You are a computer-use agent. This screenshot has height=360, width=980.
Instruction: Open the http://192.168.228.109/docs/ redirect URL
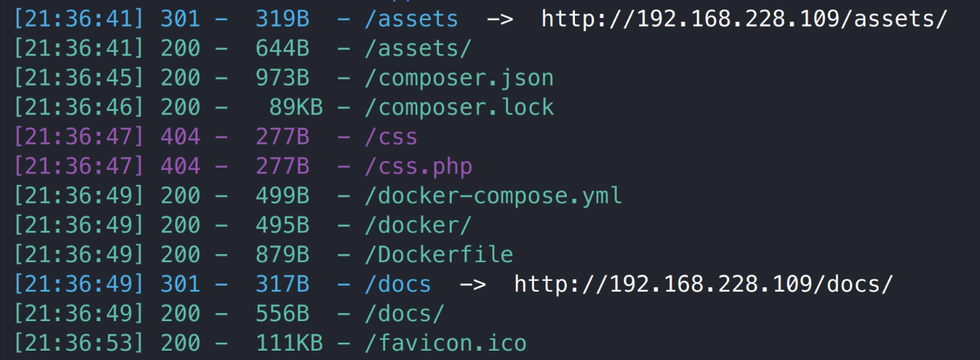tap(703, 284)
